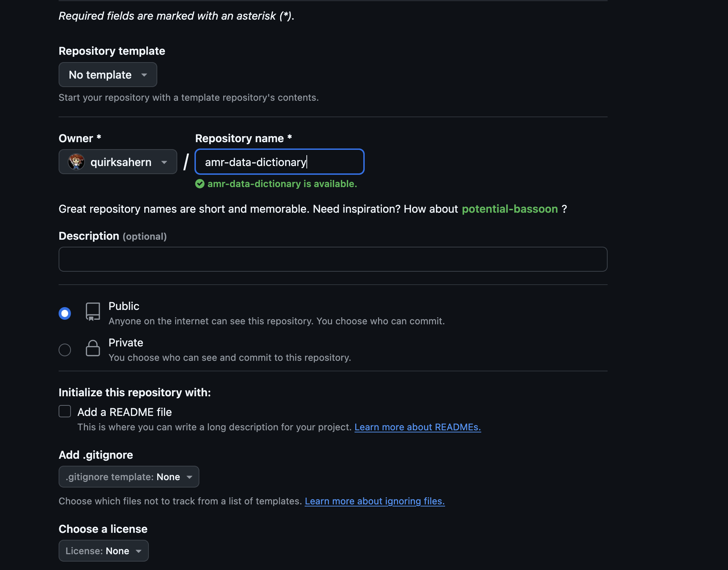The height and width of the screenshot is (570, 728).
Task: Click the Public repository book icon
Action: [x=93, y=312]
